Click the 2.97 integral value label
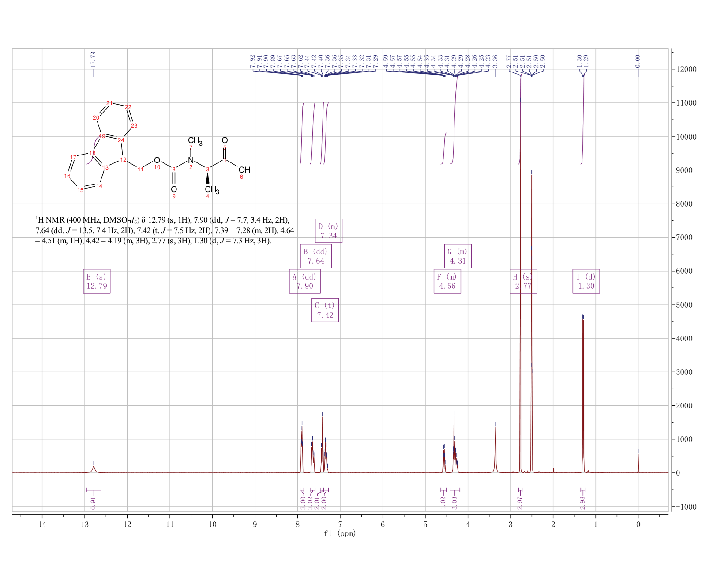Viewport: 728px width, 563px height. pyautogui.click(x=520, y=503)
